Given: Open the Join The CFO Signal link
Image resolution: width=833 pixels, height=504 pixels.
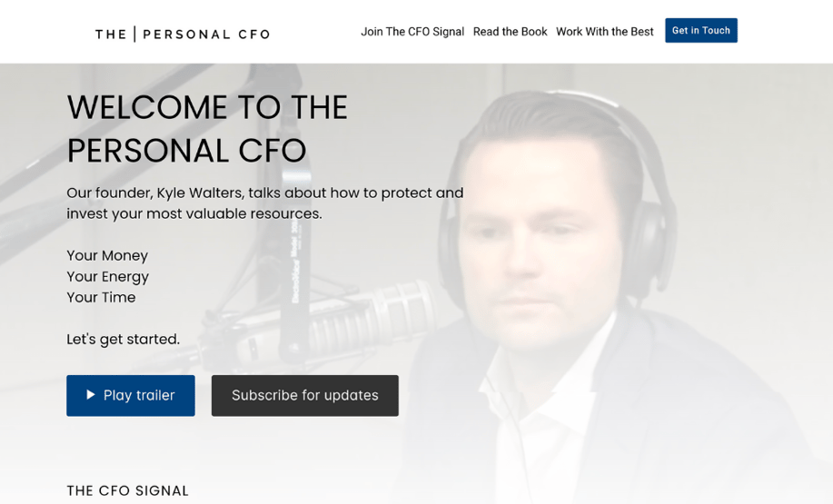Looking at the screenshot, I should click(x=412, y=32).
